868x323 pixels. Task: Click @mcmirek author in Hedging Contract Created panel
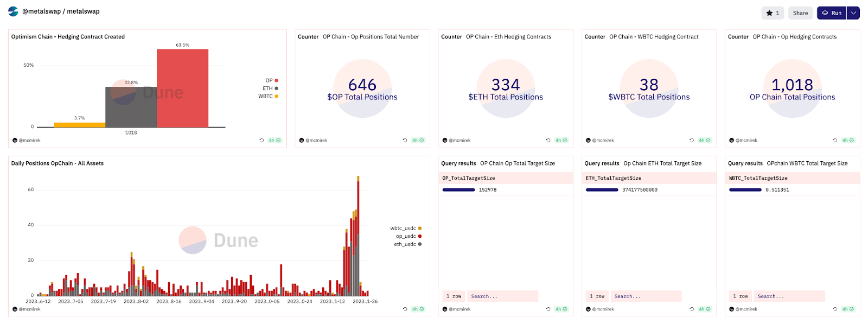[x=27, y=141]
